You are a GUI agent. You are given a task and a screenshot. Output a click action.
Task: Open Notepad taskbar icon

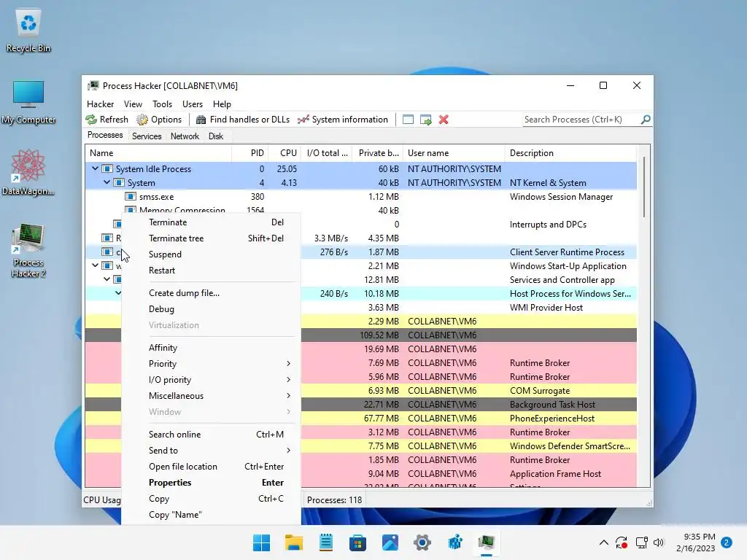(326, 542)
